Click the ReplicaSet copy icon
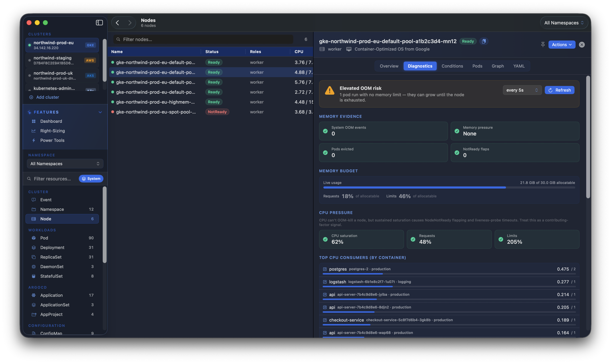 coord(34,257)
